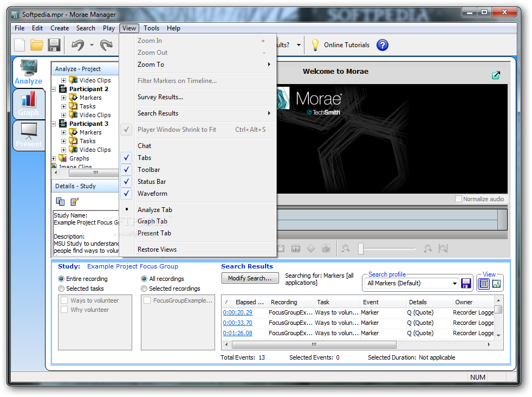This screenshot has height=397, width=532.
Task: Switch to the Graph tab icon
Action: [x=29, y=105]
